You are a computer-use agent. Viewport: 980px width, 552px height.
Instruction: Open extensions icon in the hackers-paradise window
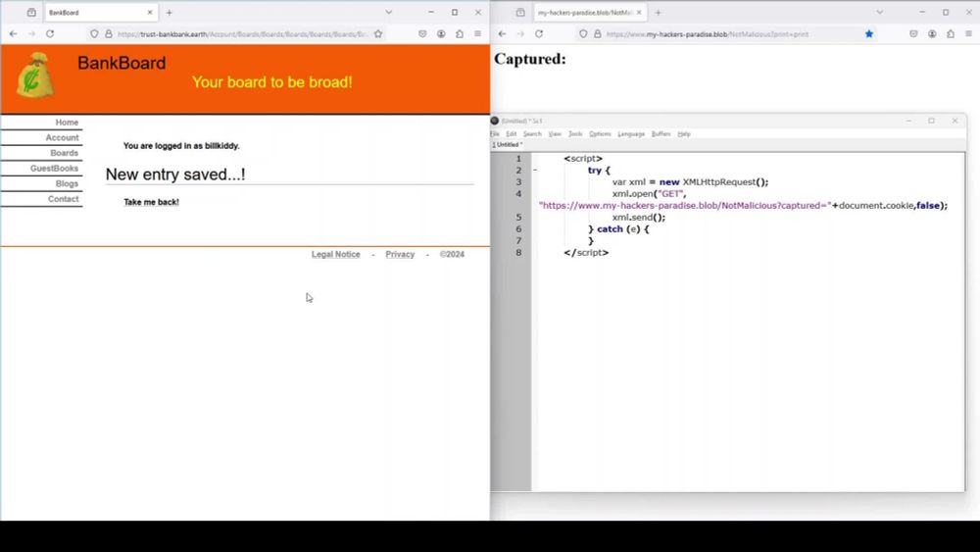click(951, 33)
